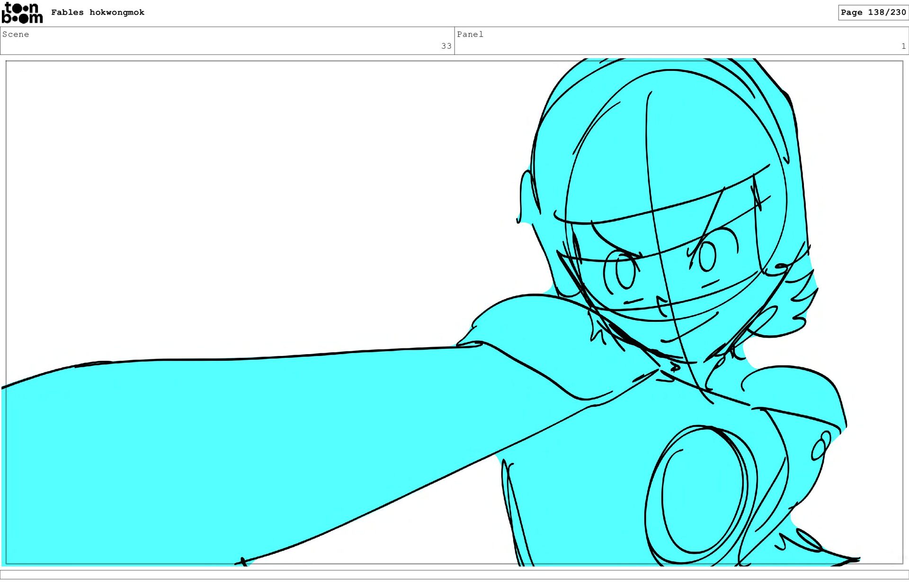Screen dimensions: 909x588
Task: Click the scene number 33
Action: coord(446,46)
